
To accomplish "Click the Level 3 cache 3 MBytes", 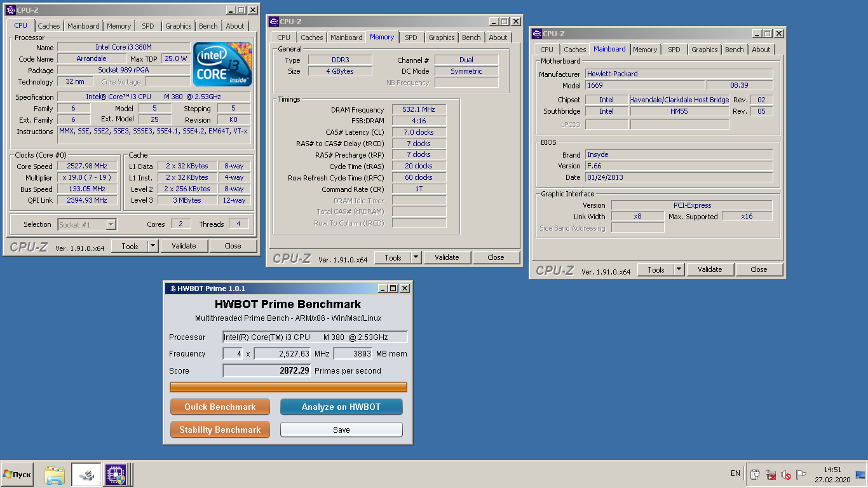I will [x=187, y=200].
